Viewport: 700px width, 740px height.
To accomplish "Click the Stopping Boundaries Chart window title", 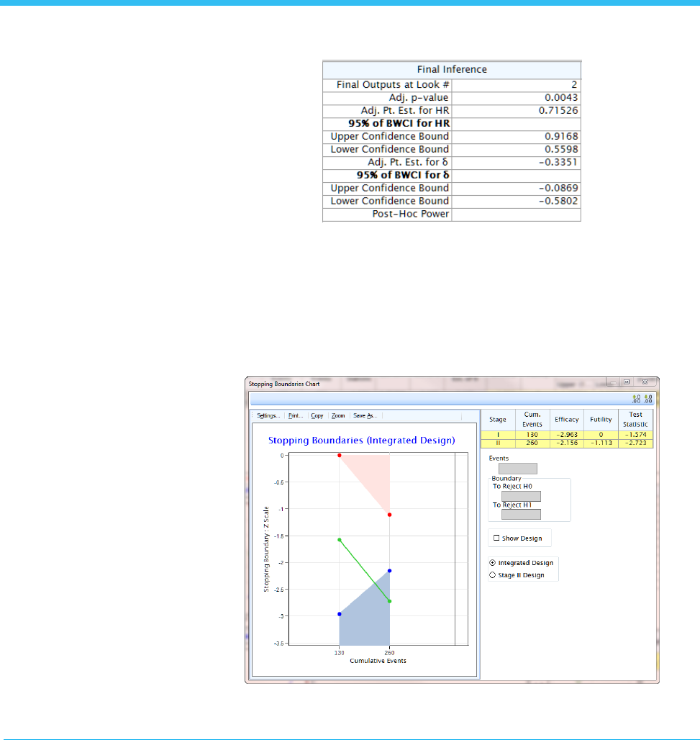I will (284, 384).
